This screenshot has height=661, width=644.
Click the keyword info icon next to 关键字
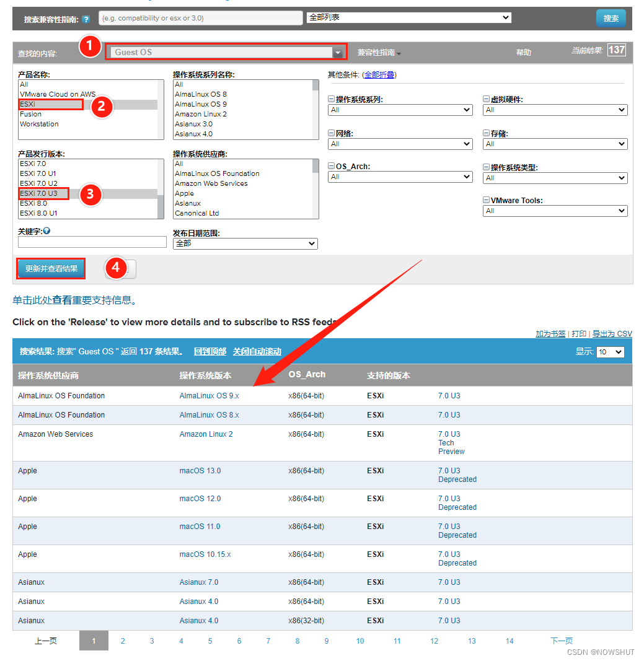(47, 230)
